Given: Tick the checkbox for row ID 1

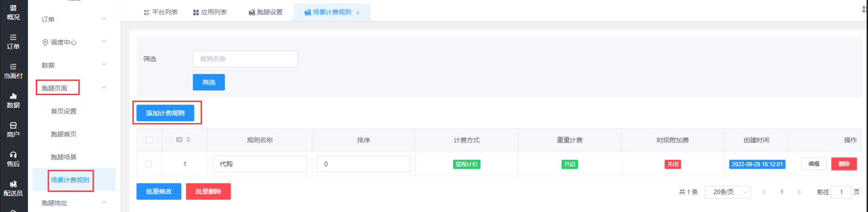Looking at the screenshot, I should (x=149, y=164).
